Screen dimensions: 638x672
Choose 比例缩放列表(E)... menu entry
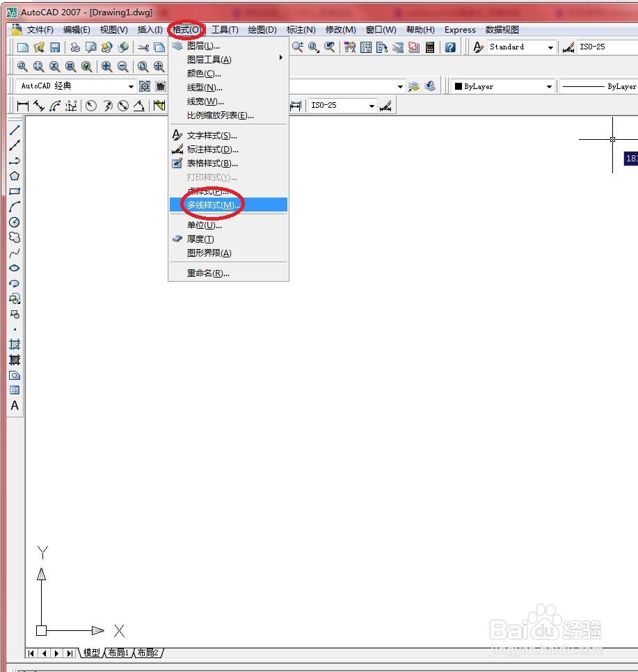228,115
